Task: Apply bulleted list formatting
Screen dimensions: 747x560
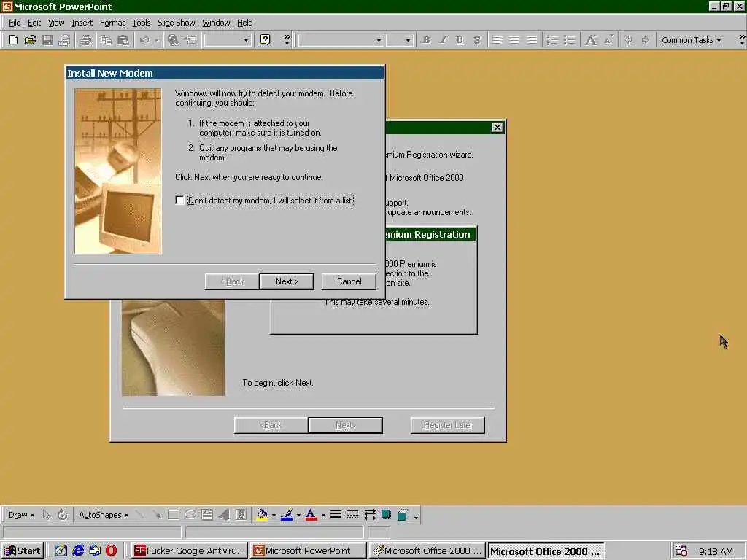Action: (x=569, y=40)
